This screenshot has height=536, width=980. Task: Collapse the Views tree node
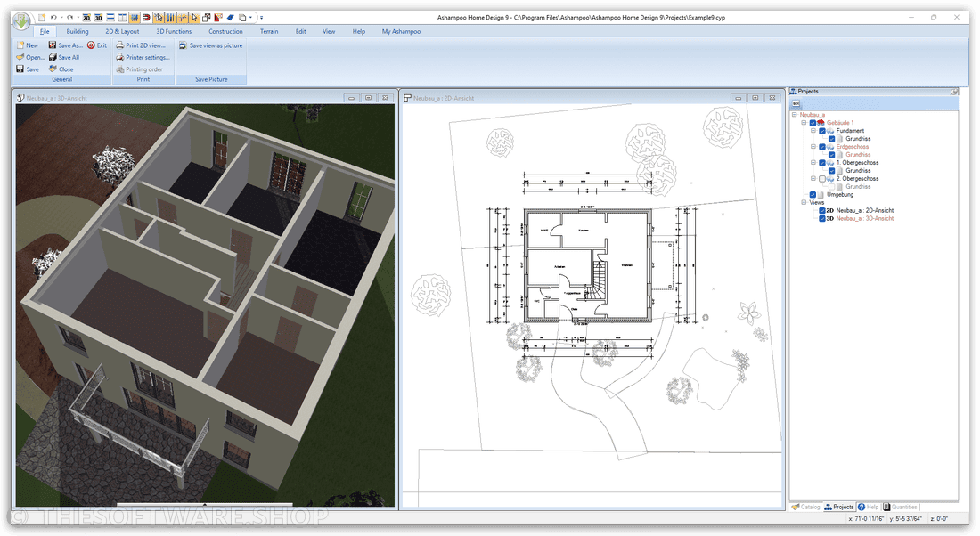[x=804, y=202]
